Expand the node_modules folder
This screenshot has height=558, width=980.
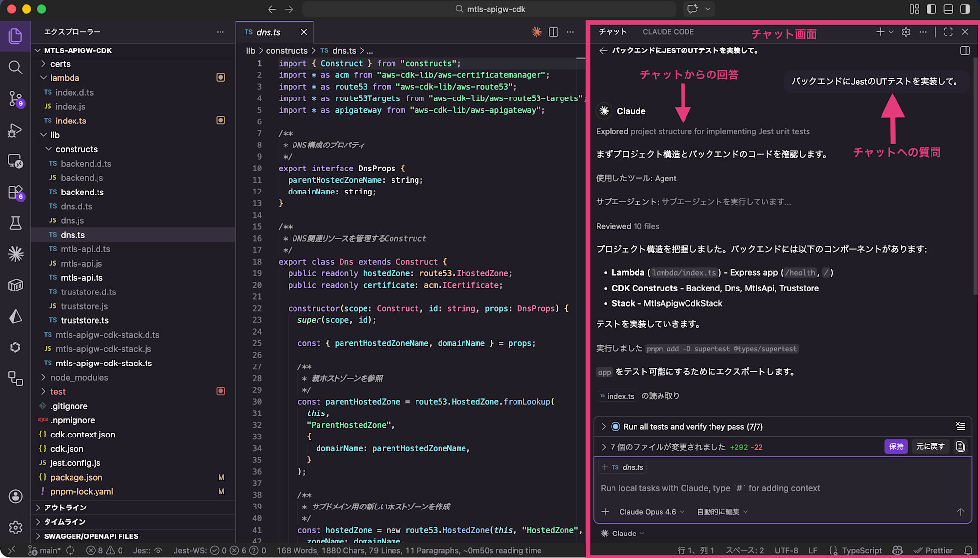click(x=79, y=377)
